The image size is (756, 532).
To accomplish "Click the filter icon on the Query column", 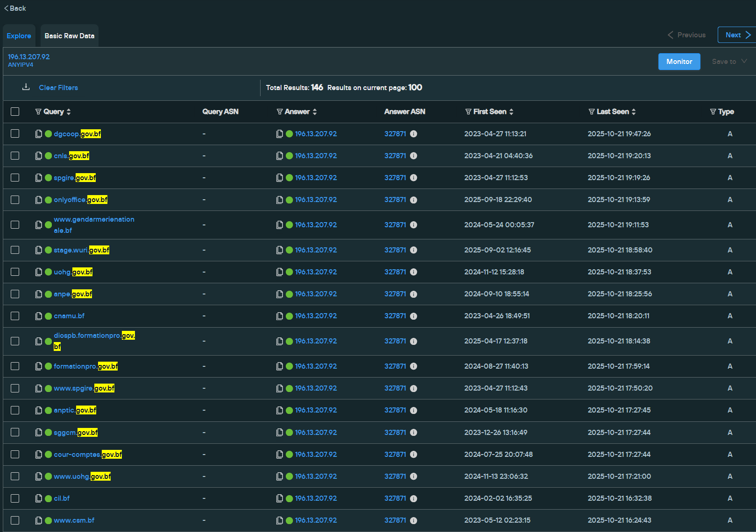I will (x=37, y=112).
